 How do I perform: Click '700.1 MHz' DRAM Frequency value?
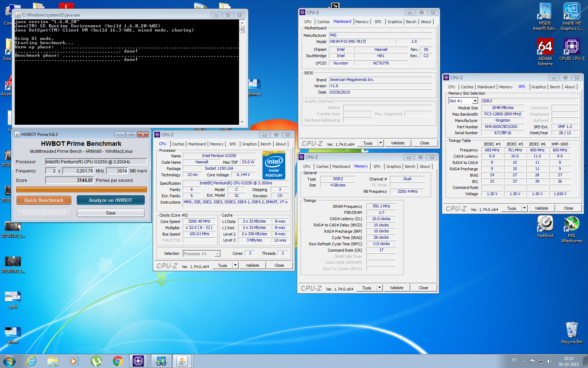(381, 206)
